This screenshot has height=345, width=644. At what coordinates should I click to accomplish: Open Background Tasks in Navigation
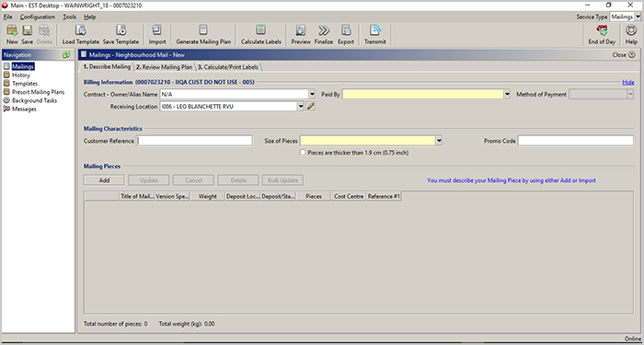click(x=35, y=100)
